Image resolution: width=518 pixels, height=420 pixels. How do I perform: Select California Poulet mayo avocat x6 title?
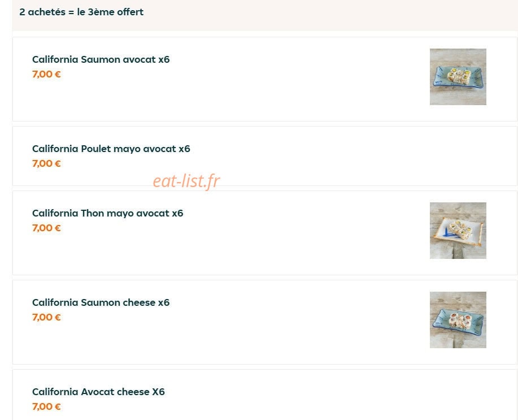coord(111,149)
